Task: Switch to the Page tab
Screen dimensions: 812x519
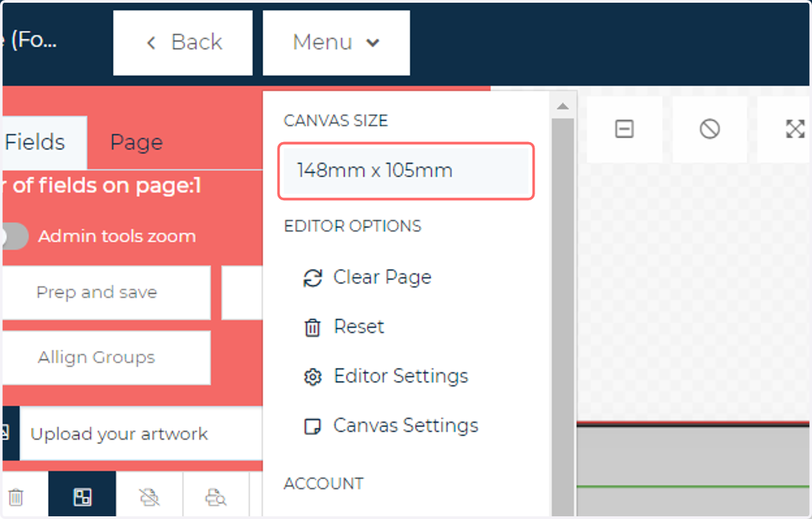Action: [136, 142]
